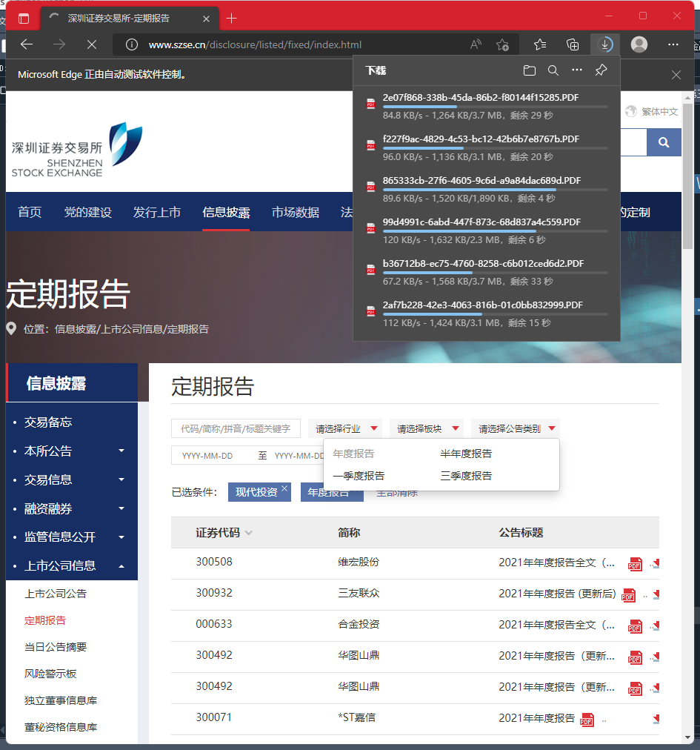Click the read aloud icon
This screenshot has height=750, width=700.
point(476,44)
